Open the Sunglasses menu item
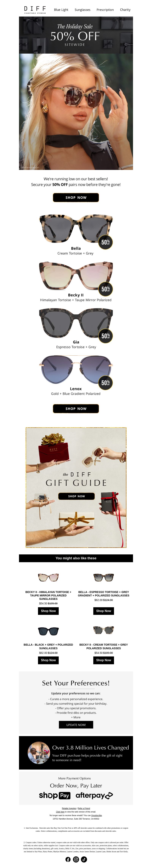 (83, 10)
